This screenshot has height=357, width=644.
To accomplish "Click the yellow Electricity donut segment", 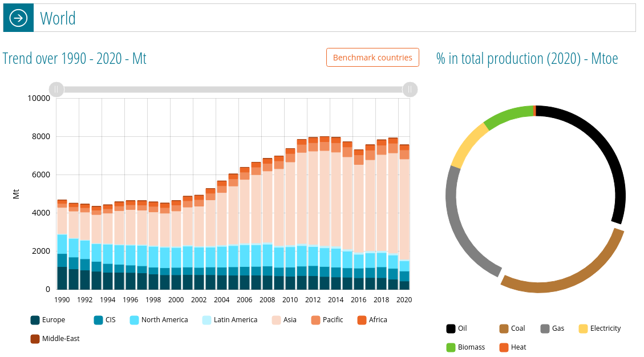I will (467, 145).
